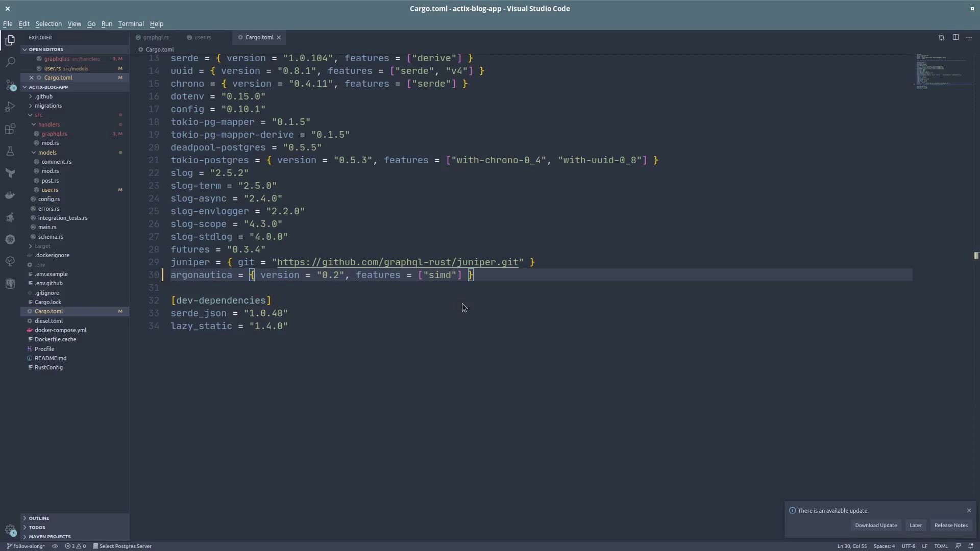The image size is (980, 551).
Task: Open the Selection menu
Action: point(48,23)
